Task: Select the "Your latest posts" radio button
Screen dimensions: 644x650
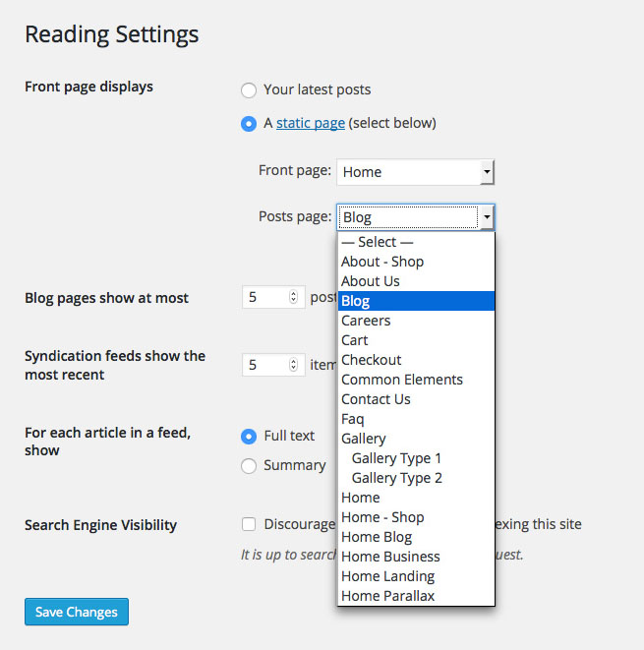Action: click(249, 89)
